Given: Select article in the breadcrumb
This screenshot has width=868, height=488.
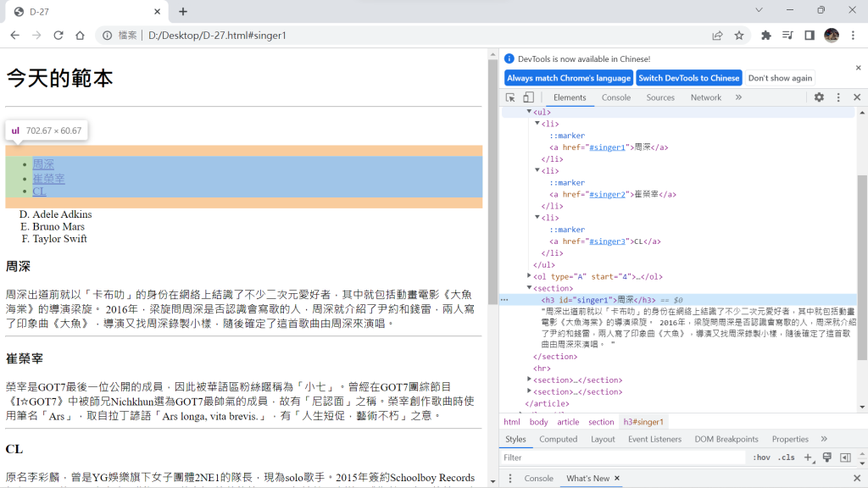Looking at the screenshot, I should (568, 422).
